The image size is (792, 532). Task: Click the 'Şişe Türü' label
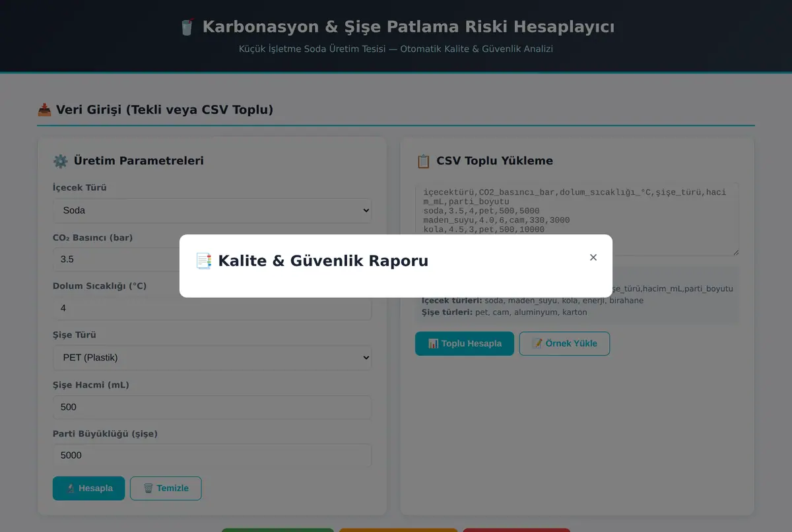pyautogui.click(x=75, y=335)
